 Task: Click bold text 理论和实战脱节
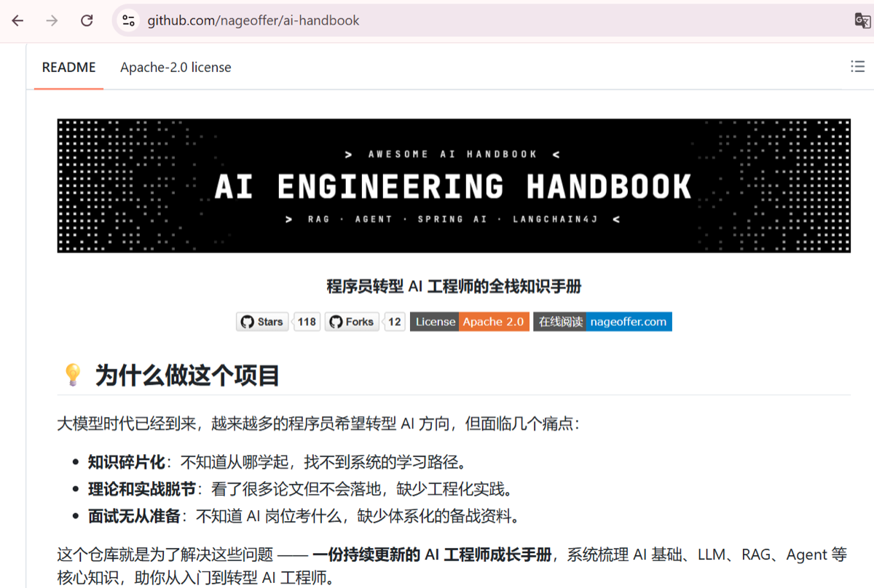point(141,489)
